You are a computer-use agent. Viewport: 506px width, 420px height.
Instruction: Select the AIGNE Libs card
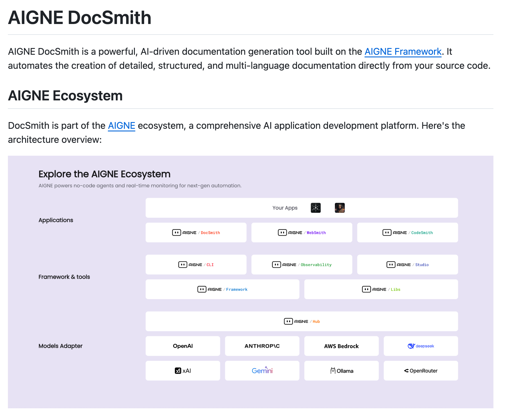click(x=381, y=289)
